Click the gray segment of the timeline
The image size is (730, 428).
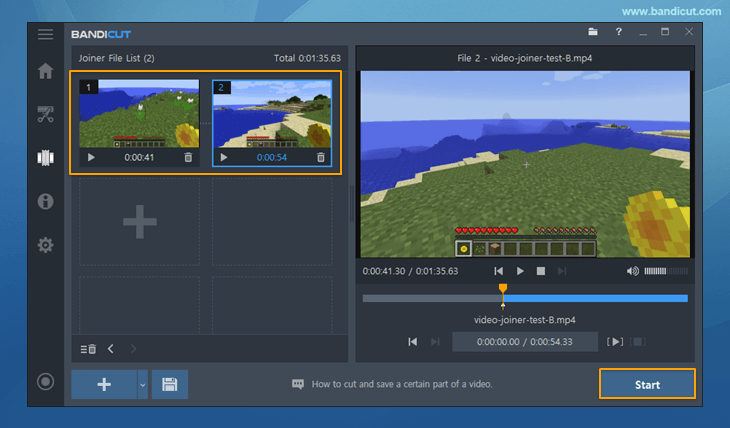point(432,298)
